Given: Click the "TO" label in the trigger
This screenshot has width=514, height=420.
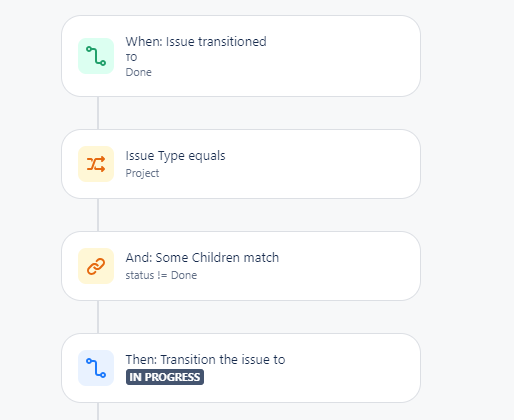Looking at the screenshot, I should coord(131,57).
